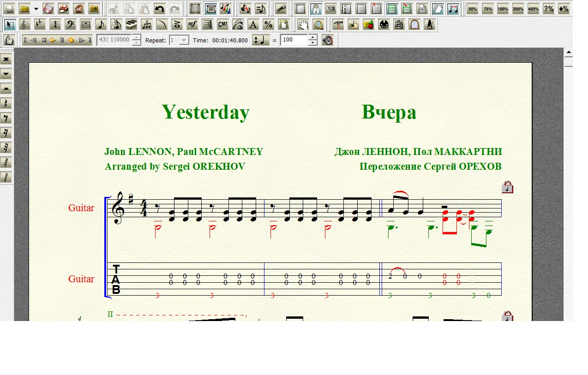Open the tempo note value selector
The image size is (588, 375).
click(x=260, y=40)
